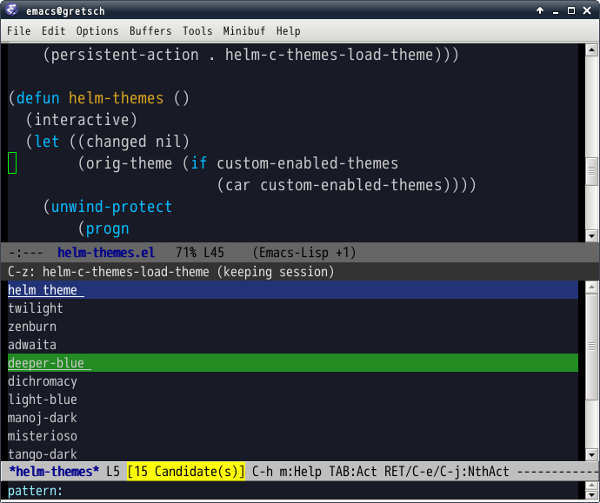This screenshot has width=600, height=503.
Task: Open the Minibuf menu
Action: pos(244,31)
